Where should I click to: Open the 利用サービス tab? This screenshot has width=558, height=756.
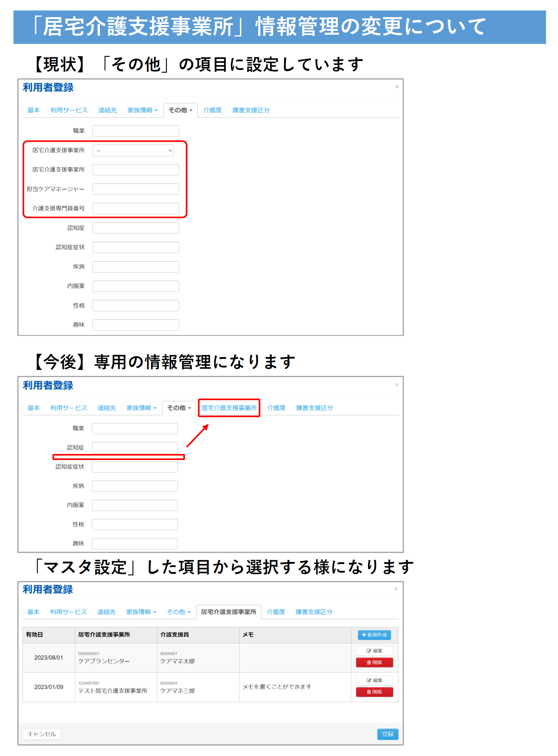pos(69,110)
